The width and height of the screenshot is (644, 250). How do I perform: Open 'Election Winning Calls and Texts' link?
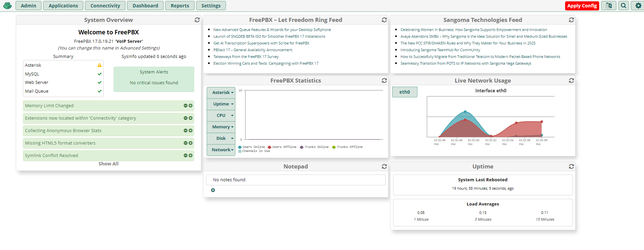tap(266, 63)
